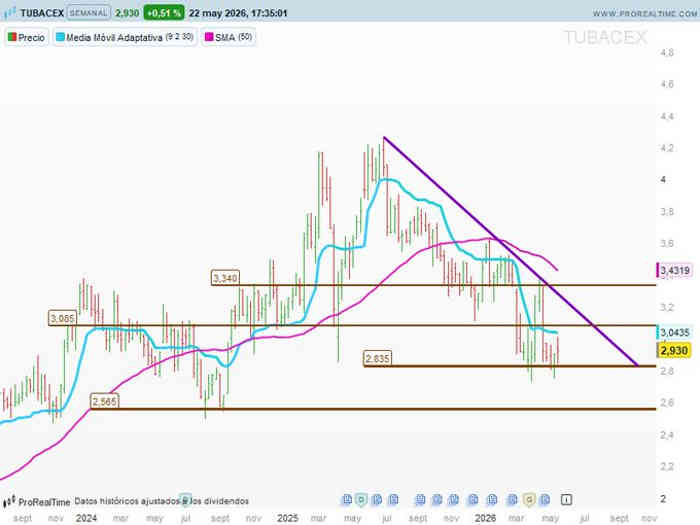Click the blue event marker just right of the yellow one

pos(545,500)
